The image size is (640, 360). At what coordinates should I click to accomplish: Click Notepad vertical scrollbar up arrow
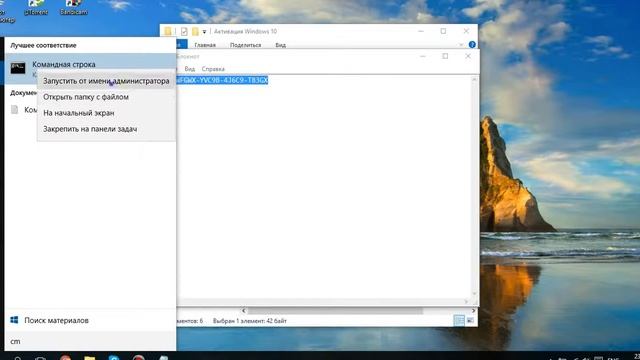[474, 80]
